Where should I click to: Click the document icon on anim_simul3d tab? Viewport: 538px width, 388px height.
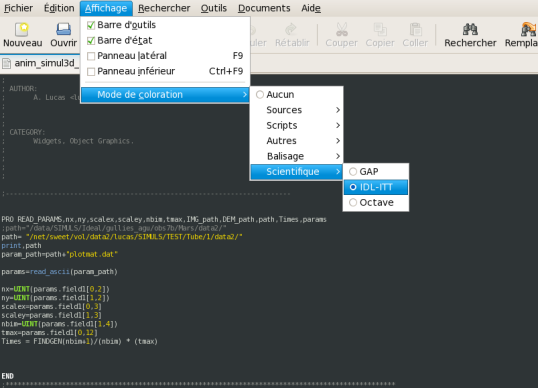6,63
